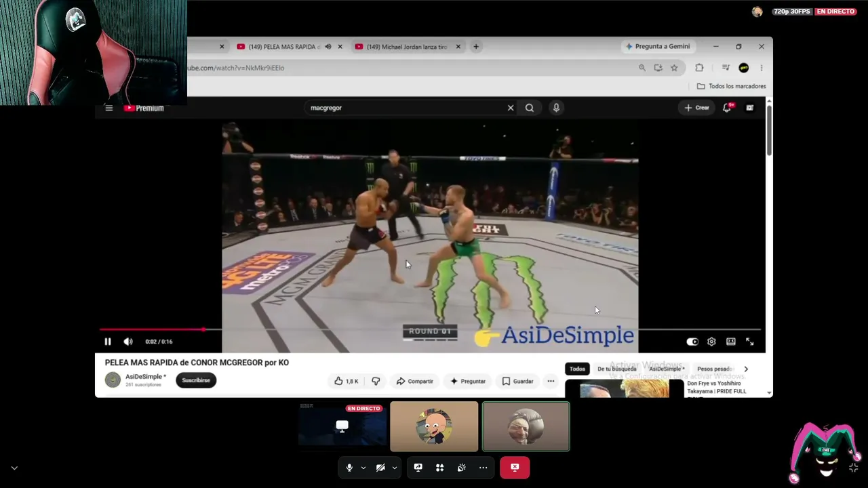Image resolution: width=868 pixels, height=488 pixels.
Task: Close the Michael Jordan browser tab
Action: click(458, 47)
